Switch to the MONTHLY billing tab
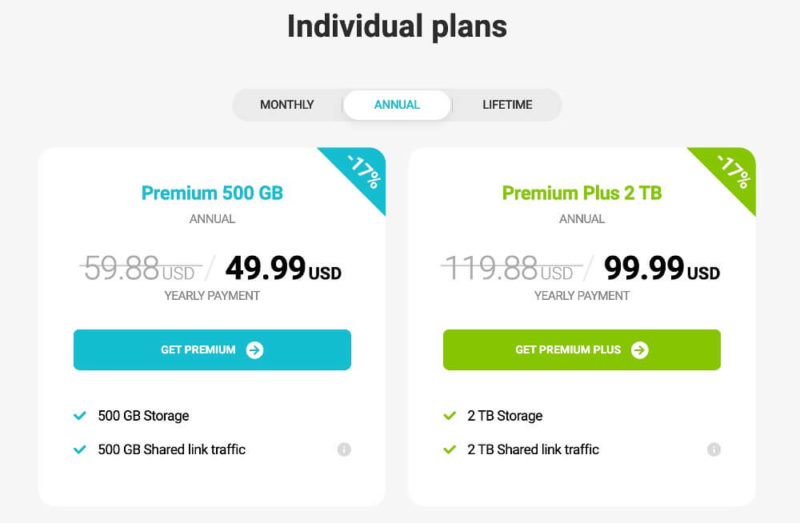The image size is (800, 523). click(x=287, y=105)
